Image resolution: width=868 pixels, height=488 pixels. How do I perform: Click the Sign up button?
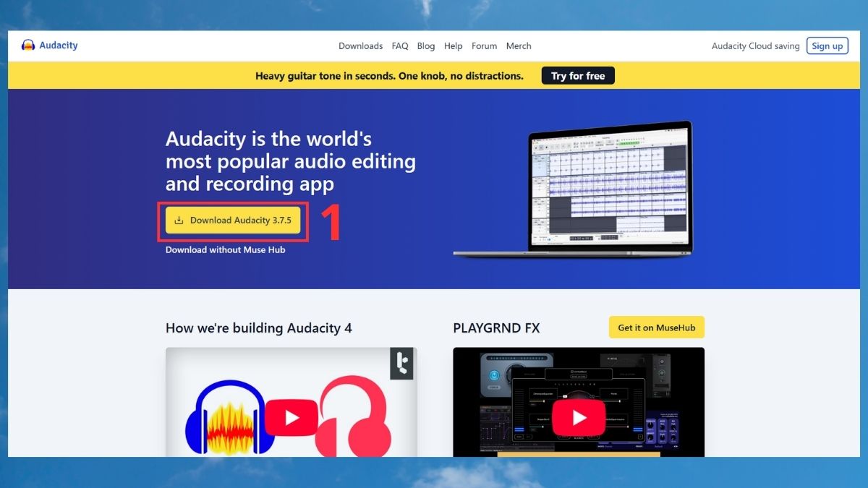(x=827, y=46)
